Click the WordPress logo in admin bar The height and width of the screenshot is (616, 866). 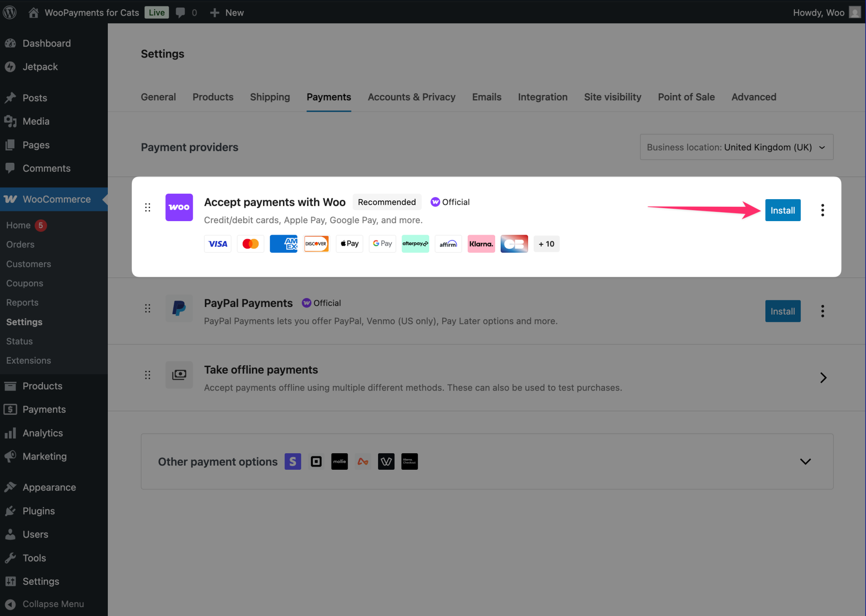[9, 12]
